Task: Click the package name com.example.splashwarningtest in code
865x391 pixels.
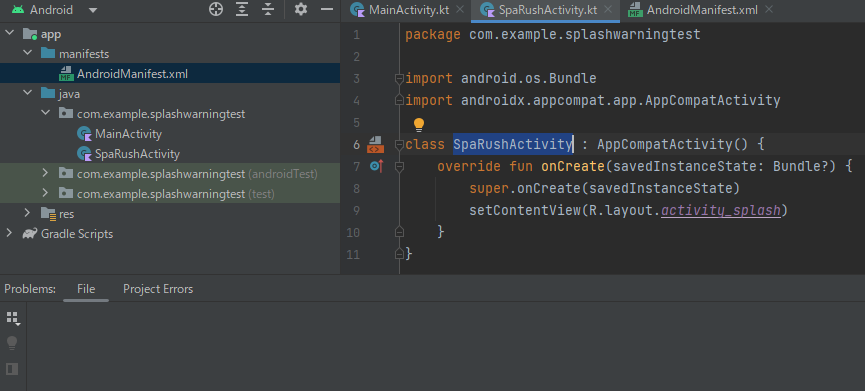Action: [585, 35]
